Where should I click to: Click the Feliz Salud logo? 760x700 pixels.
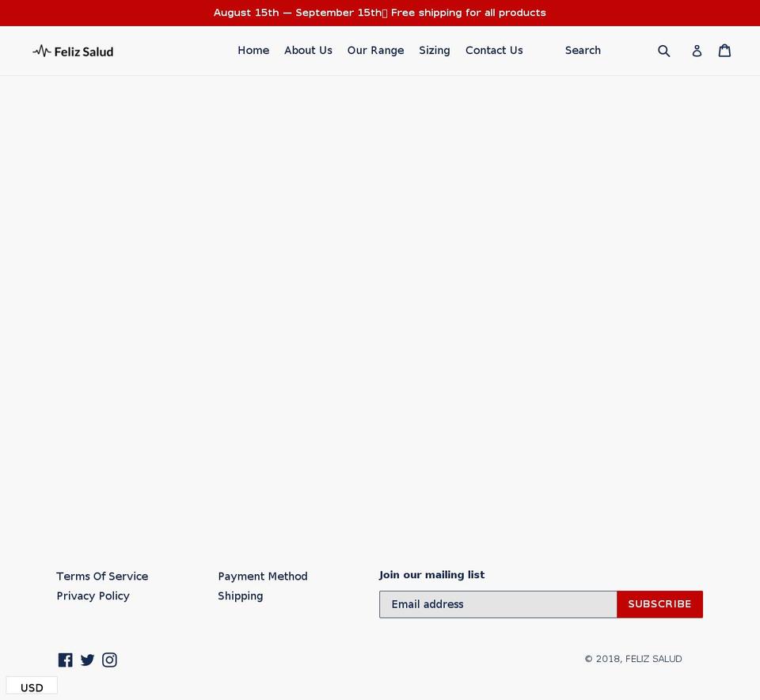tap(73, 51)
